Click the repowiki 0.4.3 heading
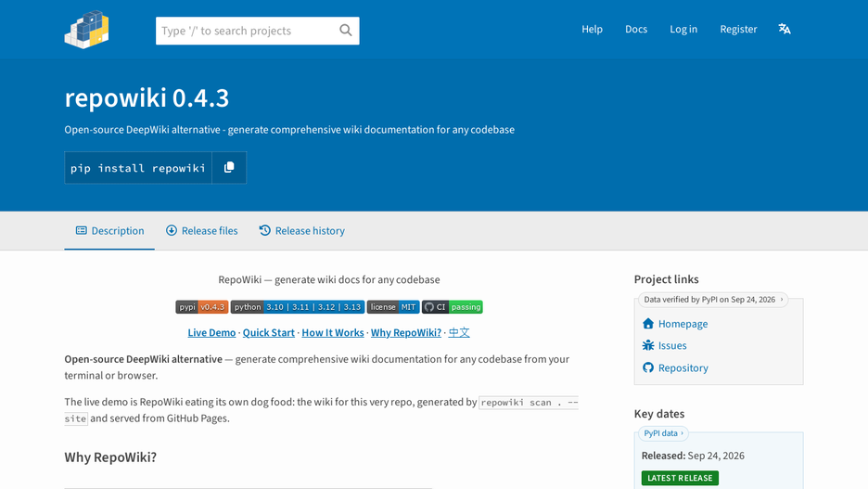 click(147, 98)
